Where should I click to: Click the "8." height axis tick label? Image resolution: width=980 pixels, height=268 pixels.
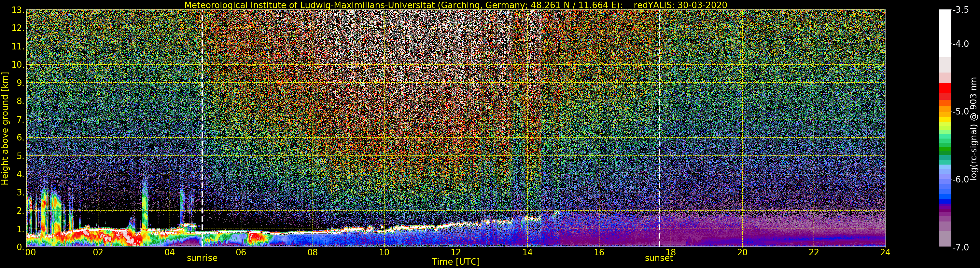[x=20, y=101]
